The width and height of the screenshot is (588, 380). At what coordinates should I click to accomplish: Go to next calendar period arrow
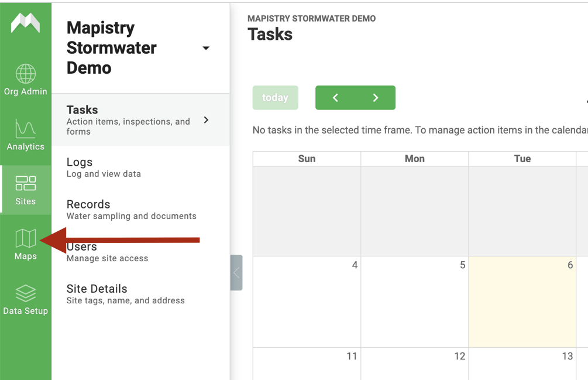[376, 98]
